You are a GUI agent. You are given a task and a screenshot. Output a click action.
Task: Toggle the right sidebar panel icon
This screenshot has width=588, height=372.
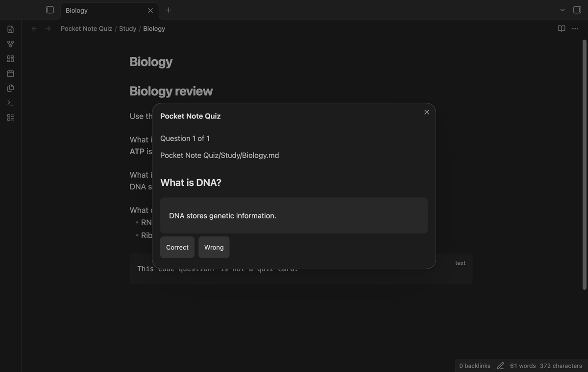tap(577, 10)
